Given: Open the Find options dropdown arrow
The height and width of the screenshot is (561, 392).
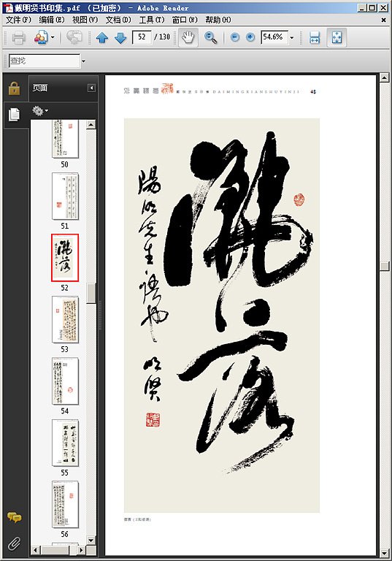Looking at the screenshot, I should [83, 61].
